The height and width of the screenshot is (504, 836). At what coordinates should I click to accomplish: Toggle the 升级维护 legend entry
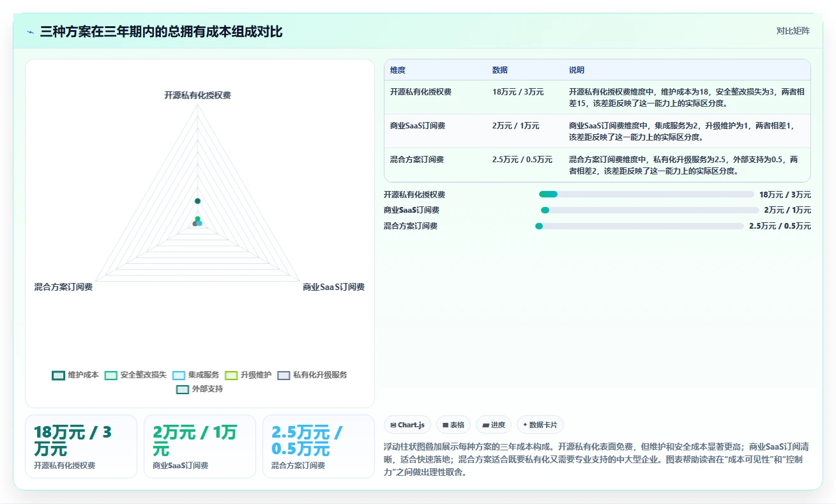248,375
